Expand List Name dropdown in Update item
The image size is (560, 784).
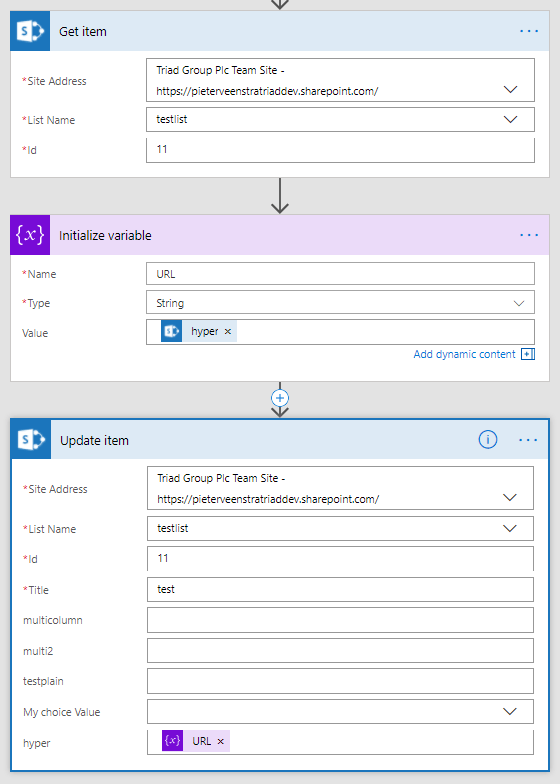click(510, 528)
